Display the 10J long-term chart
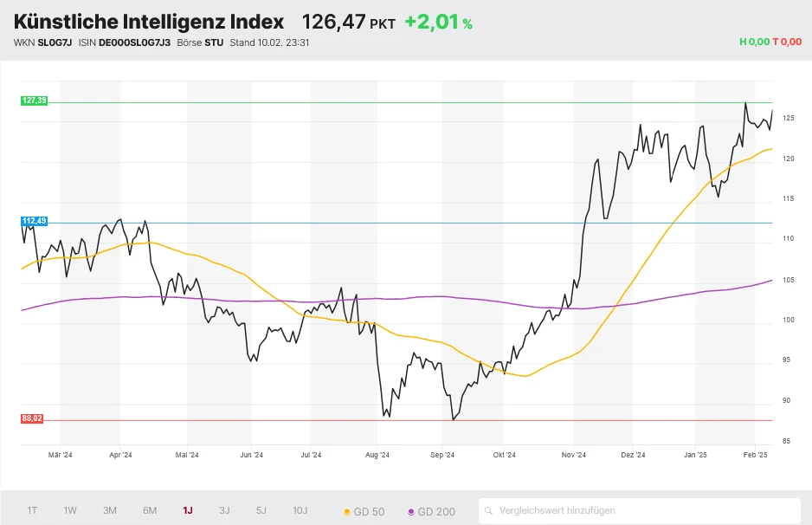Image resolution: width=812 pixels, height=525 pixels. click(x=300, y=511)
